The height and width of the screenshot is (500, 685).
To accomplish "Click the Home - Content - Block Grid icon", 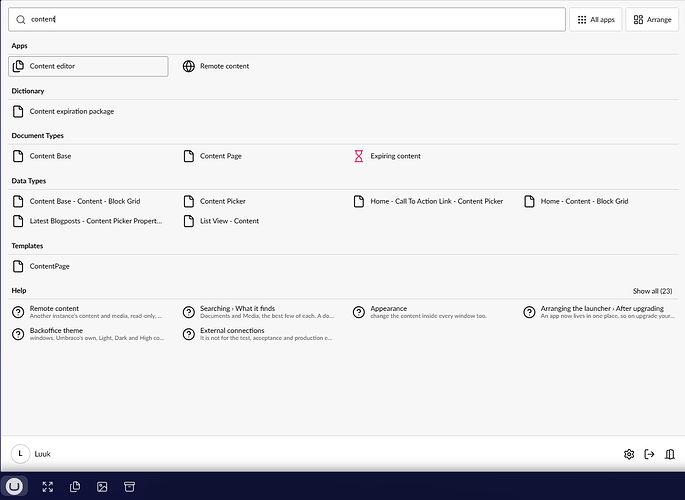I will 529,201.
